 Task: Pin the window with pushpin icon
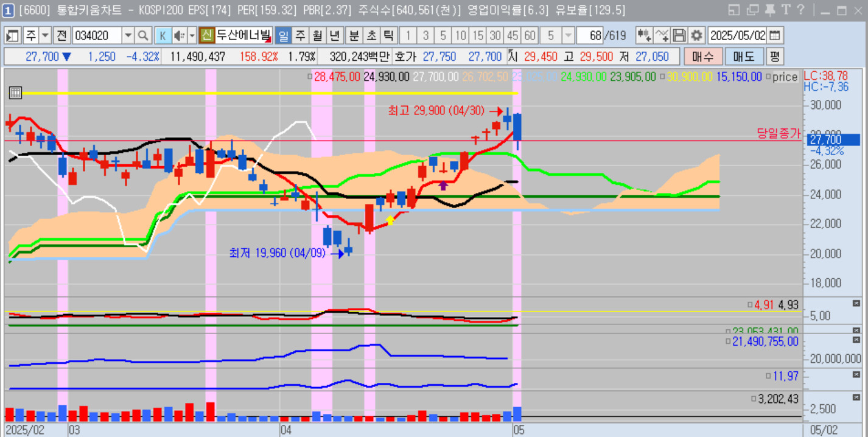(x=769, y=10)
